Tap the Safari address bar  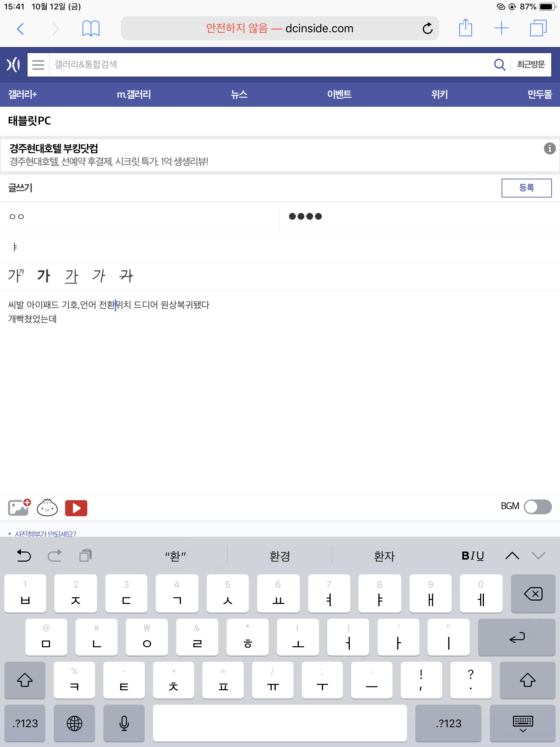[280, 28]
